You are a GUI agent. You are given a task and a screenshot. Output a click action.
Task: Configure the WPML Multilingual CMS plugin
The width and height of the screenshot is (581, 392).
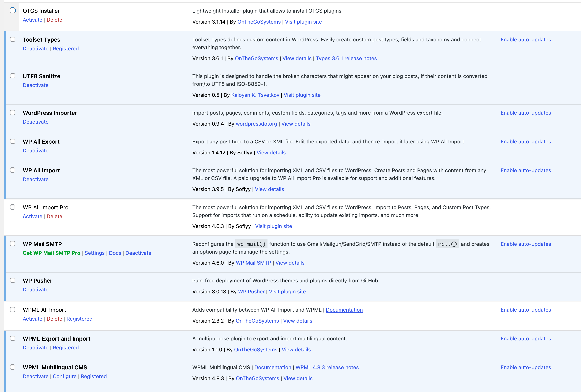click(x=64, y=376)
